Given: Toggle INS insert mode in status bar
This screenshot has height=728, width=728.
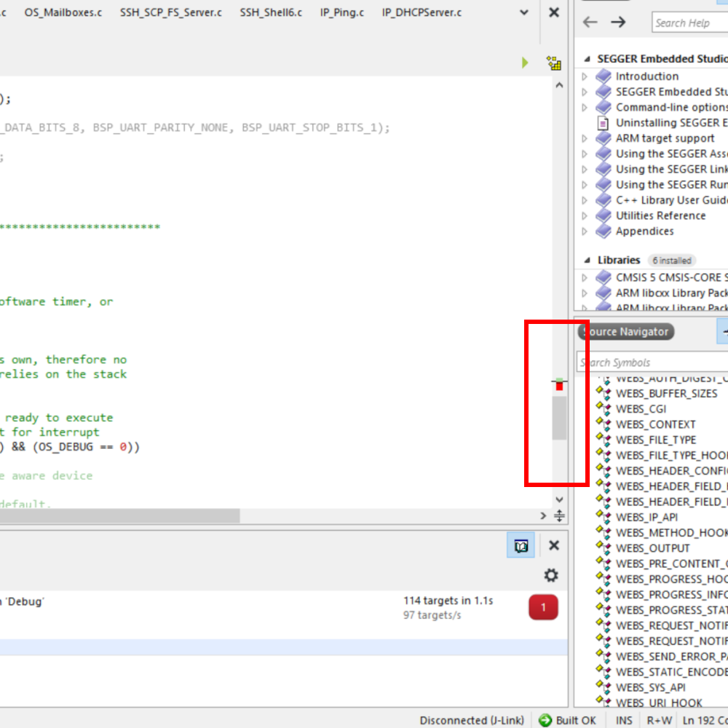Looking at the screenshot, I should 624,720.
